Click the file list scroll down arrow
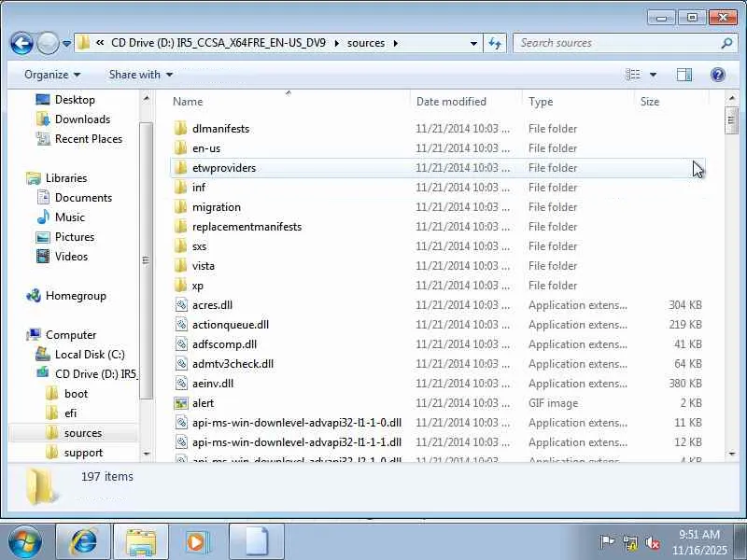This screenshot has width=747, height=560. tap(732, 454)
